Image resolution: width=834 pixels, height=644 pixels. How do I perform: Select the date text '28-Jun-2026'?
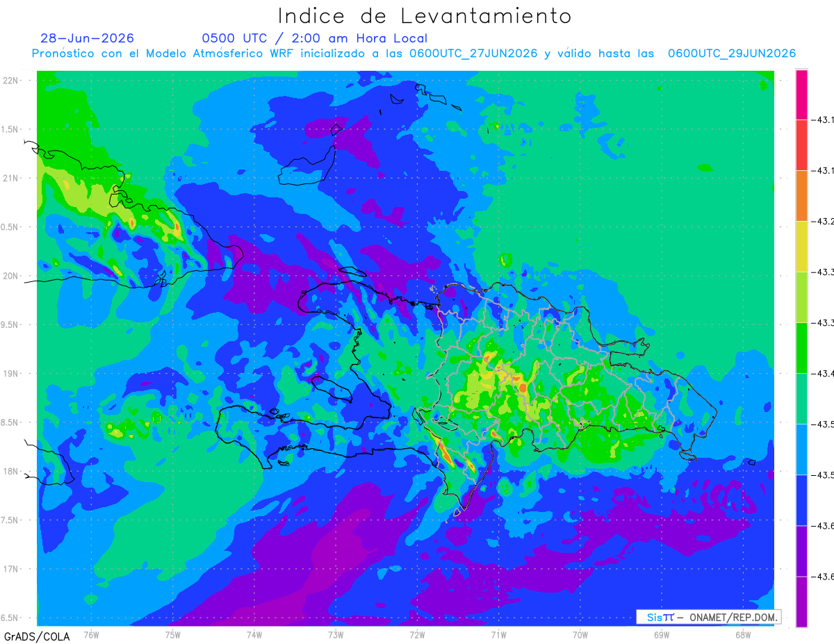[x=88, y=38]
